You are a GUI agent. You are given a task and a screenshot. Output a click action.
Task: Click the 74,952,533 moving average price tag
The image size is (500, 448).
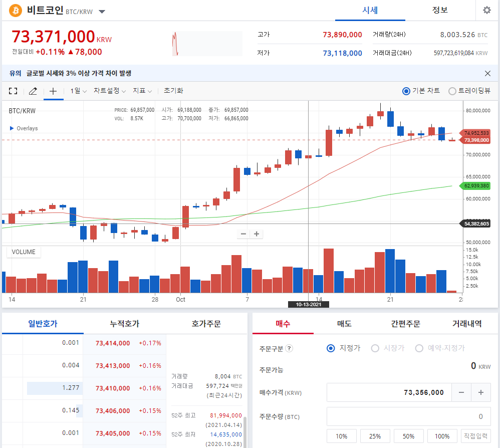(475, 133)
